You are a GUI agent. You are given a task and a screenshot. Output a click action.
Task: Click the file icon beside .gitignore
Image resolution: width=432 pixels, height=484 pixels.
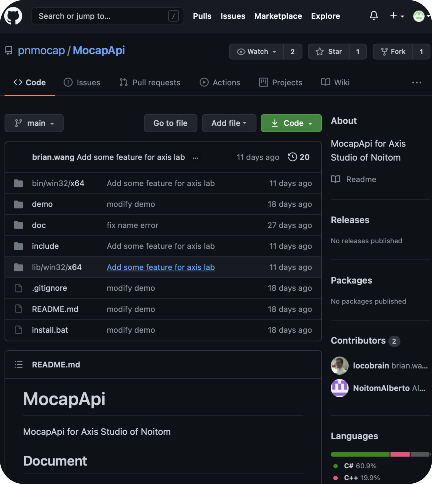pyautogui.click(x=19, y=288)
